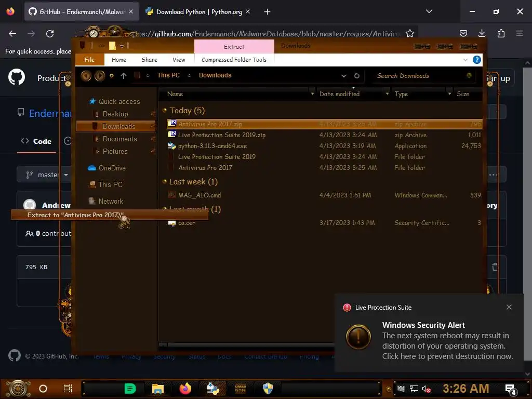Screen dimensions: 532x399
Task: Bookmark this page with star icon
Action: [x=410, y=33]
